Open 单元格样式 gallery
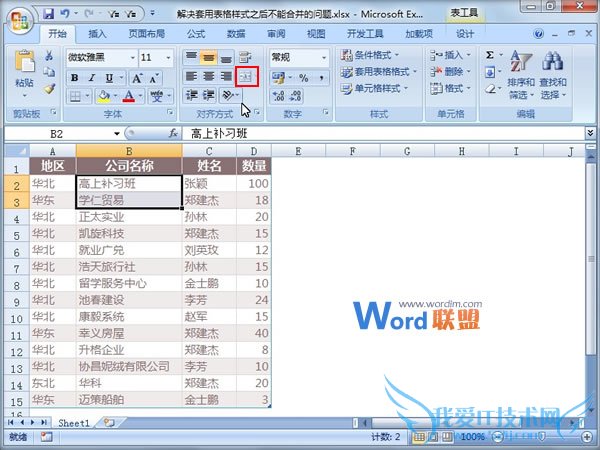Screen dimensions: 600x450 (374, 88)
